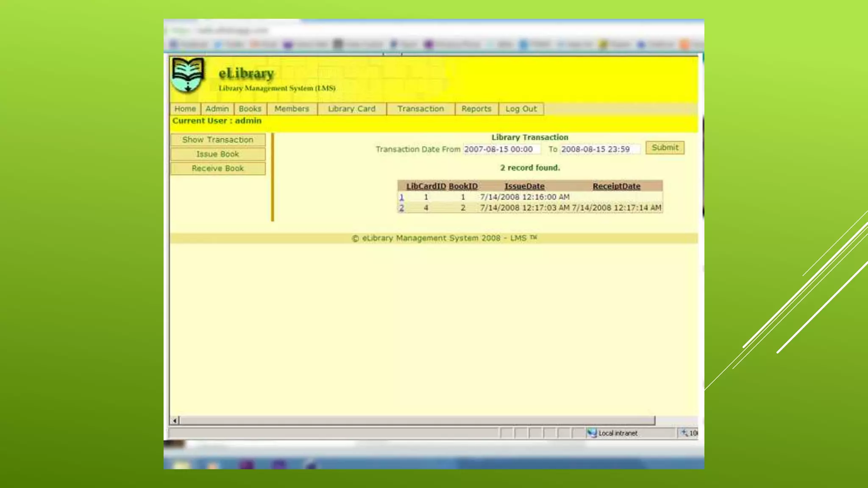The width and height of the screenshot is (868, 488).
Task: Open the Members menu item
Action: (292, 109)
